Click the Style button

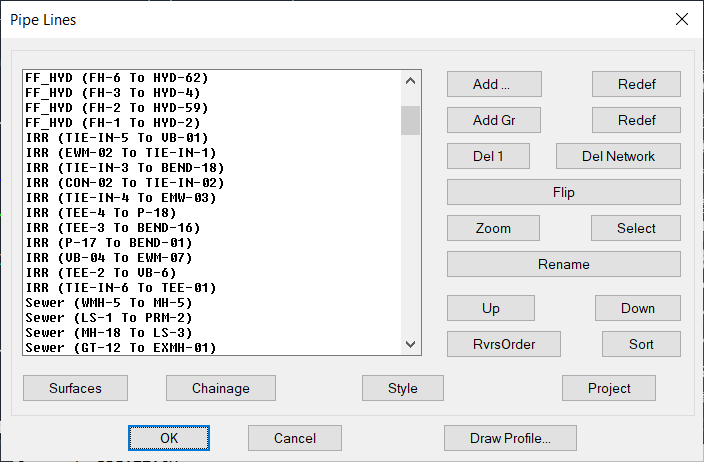[x=402, y=388]
